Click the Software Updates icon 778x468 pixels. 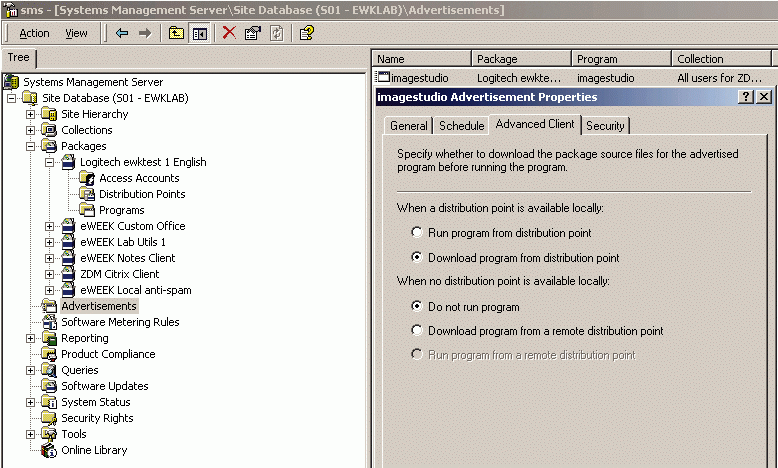point(49,386)
